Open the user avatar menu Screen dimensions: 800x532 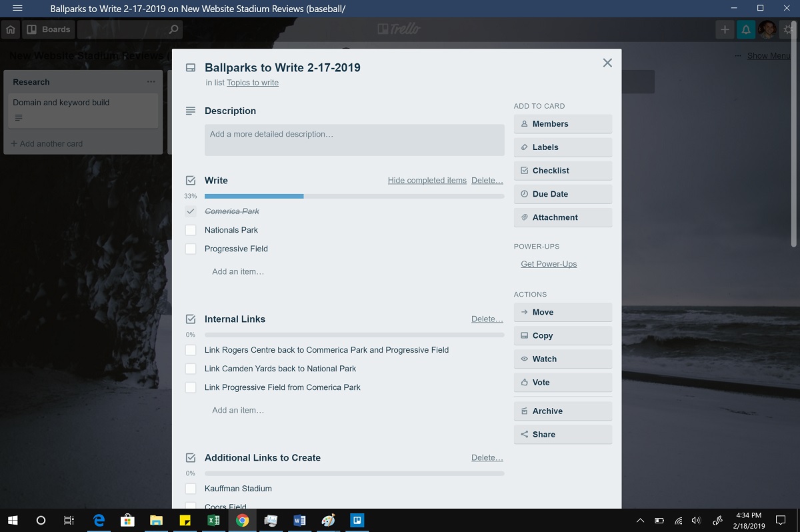(767, 29)
